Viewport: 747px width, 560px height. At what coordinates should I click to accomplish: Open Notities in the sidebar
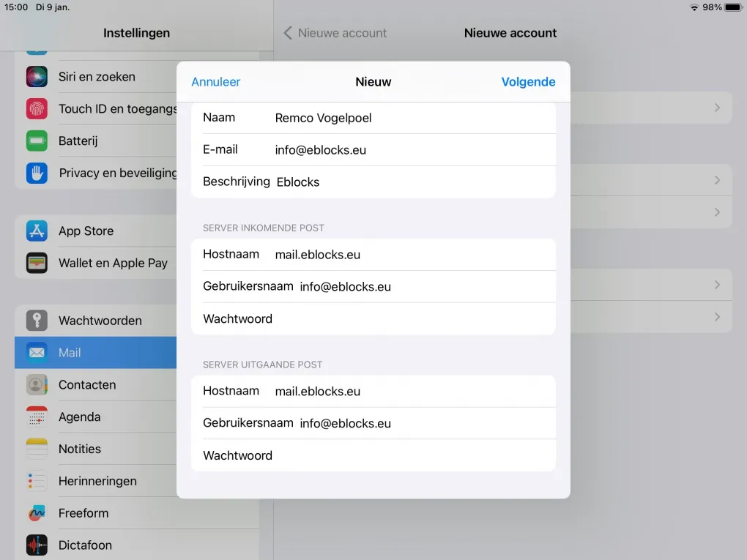point(80,449)
